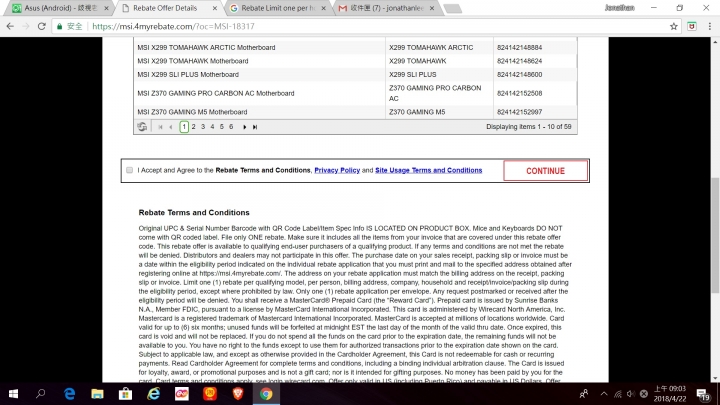Select MSI X299 TOMAHAWK ARCTIC Motherboard row
The image size is (720, 405).
[x=355, y=47]
